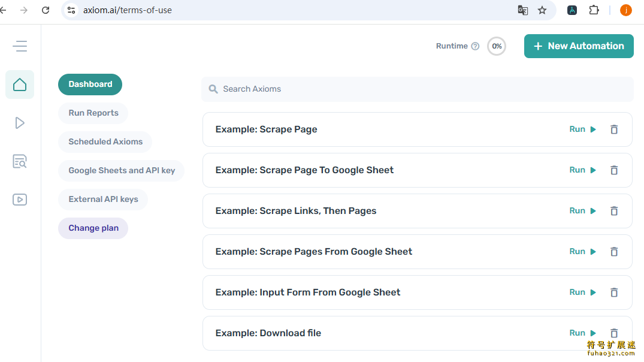
Task: Delete Example: Scrape Pages From Google Sheet
Action: (614, 252)
